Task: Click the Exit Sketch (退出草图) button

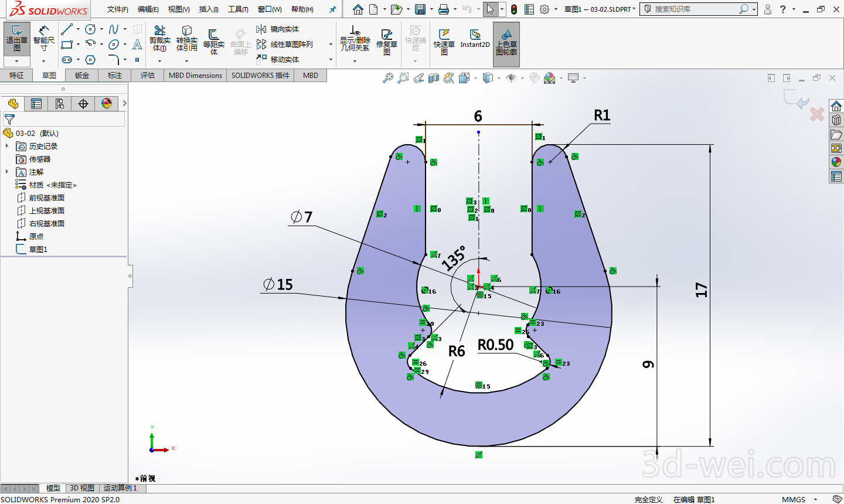Action: pyautogui.click(x=16, y=38)
